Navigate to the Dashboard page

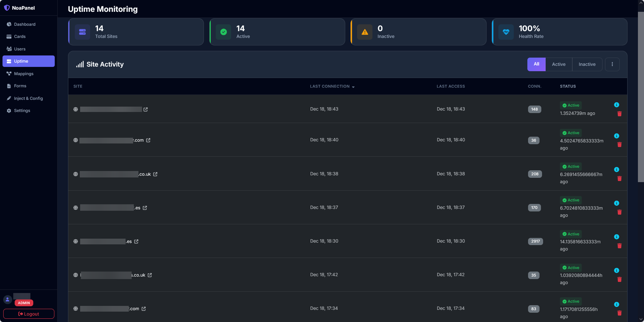pos(25,24)
